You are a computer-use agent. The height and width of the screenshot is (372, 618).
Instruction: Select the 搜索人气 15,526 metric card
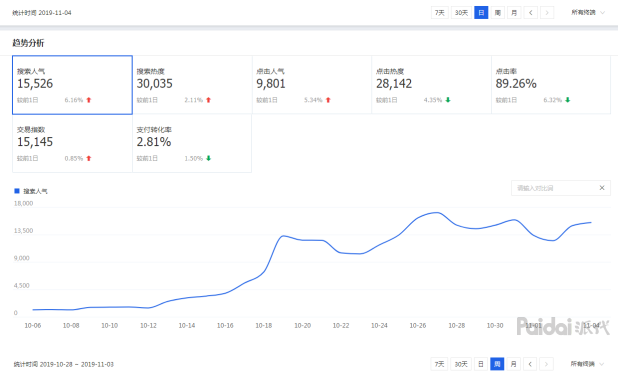(x=73, y=85)
